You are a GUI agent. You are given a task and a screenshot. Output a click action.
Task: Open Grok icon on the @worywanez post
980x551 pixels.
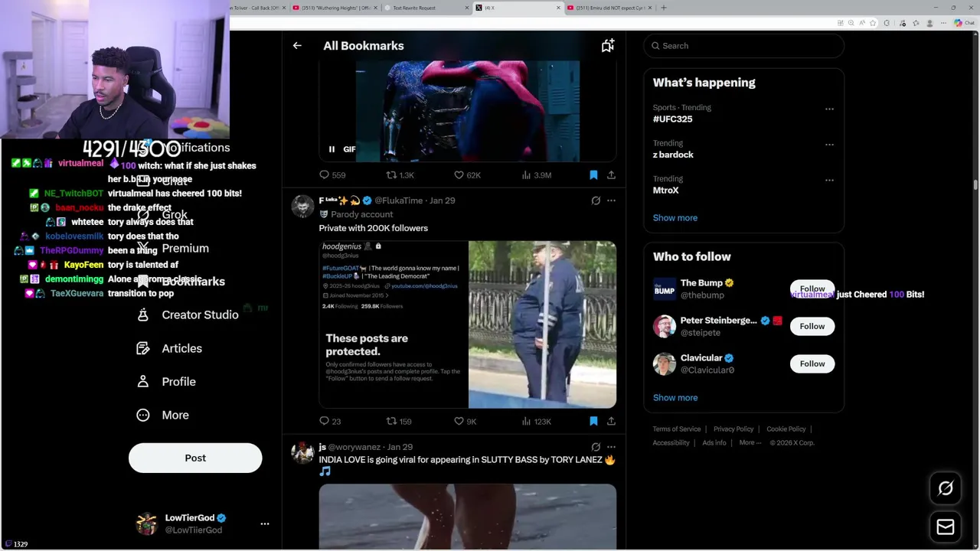[x=596, y=447]
